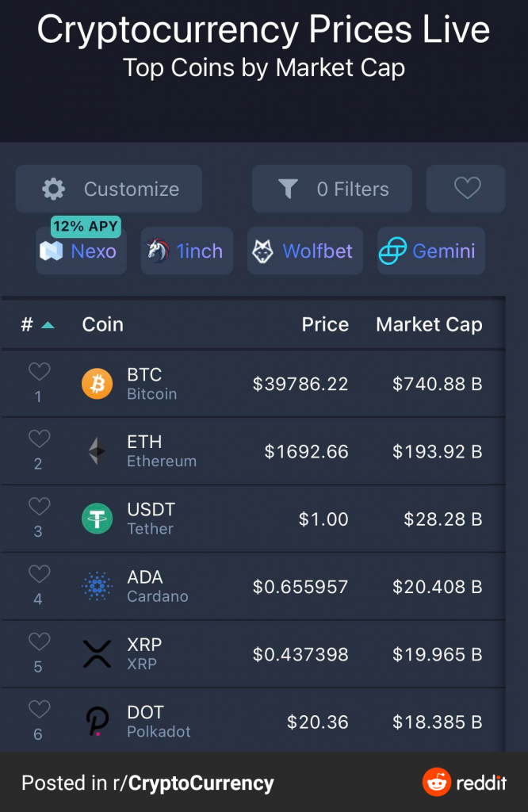Click the Tether green logo

[x=97, y=519]
